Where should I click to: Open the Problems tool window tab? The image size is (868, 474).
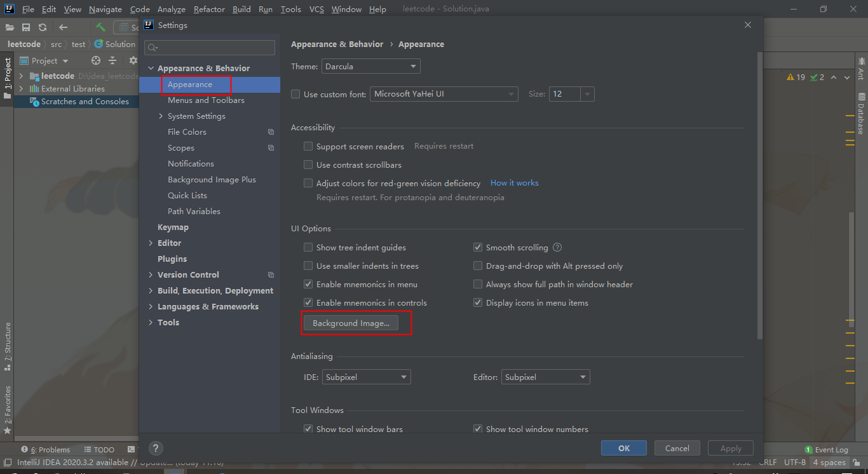[x=46, y=449]
